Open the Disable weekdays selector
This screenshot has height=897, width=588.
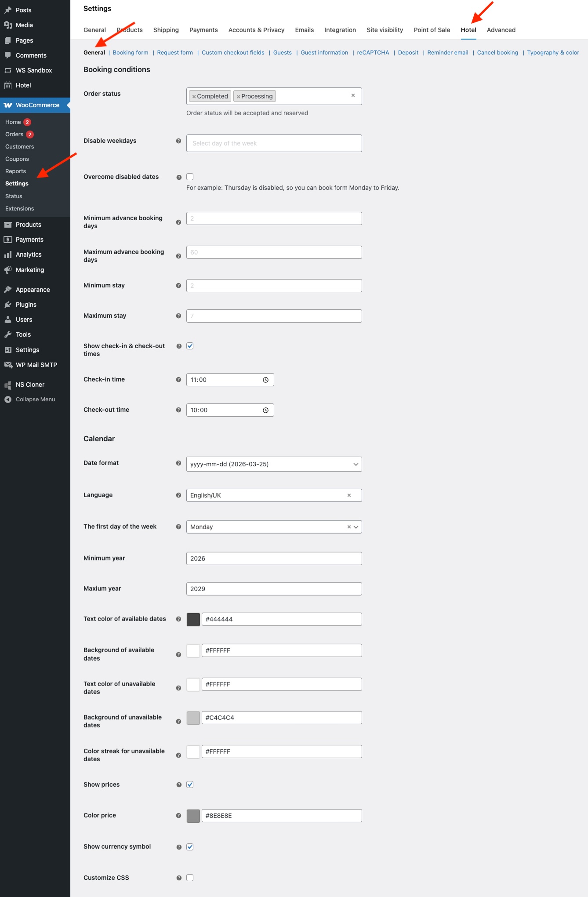tap(274, 143)
